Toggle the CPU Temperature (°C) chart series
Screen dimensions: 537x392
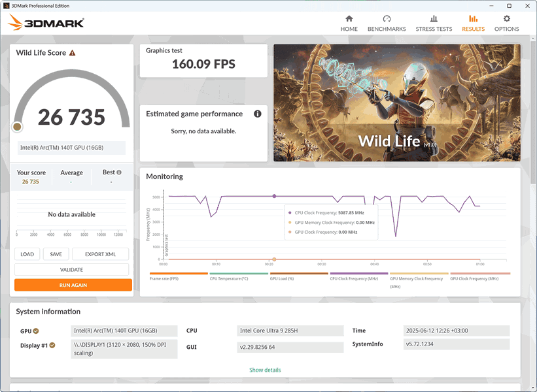point(239,277)
